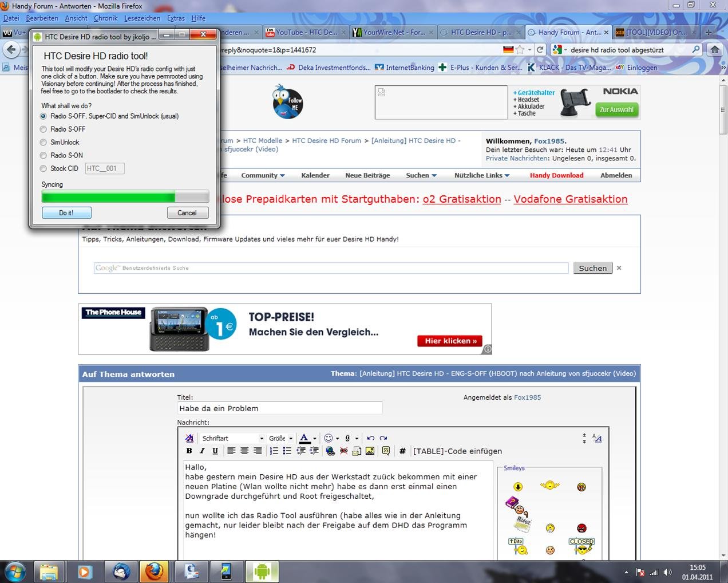The width and height of the screenshot is (728, 583).
Task: Open the Lesezeichen menu
Action: point(142,18)
